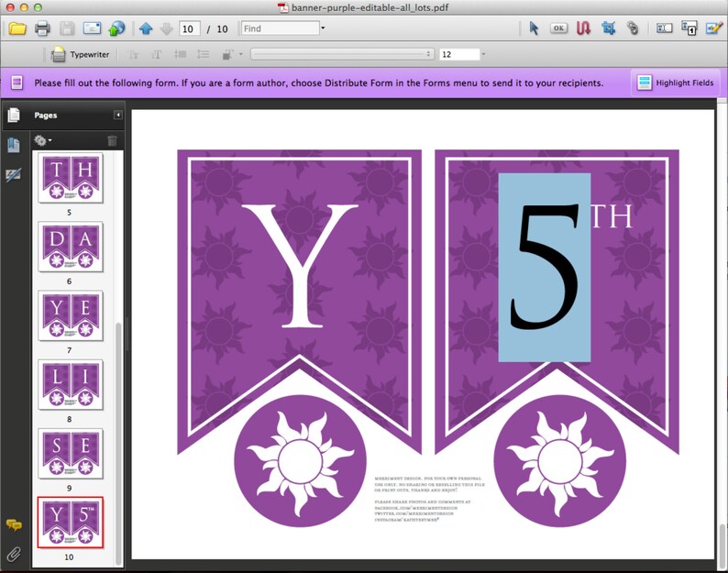Click the edit form icon with pencil
The image size is (728, 573).
(713, 28)
